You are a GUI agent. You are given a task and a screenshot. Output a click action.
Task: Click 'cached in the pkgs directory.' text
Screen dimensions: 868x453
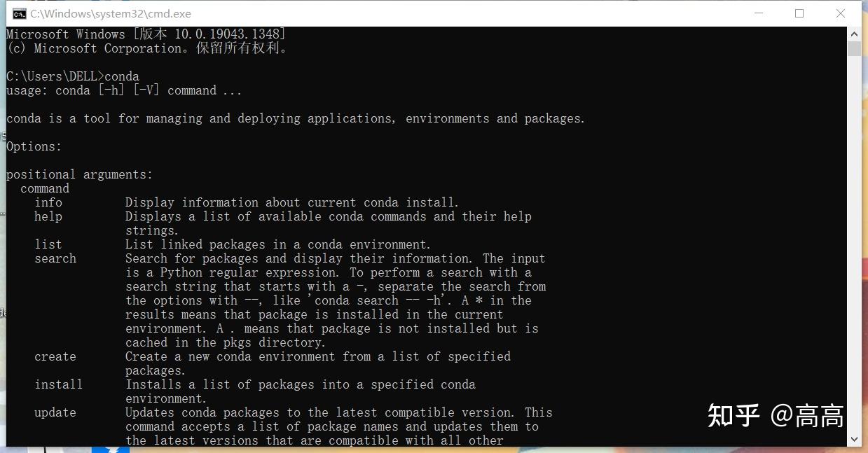(226, 342)
